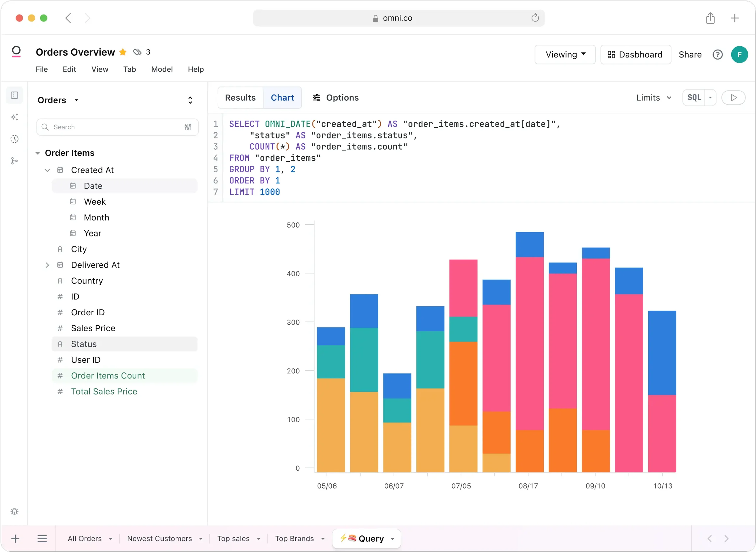Open the hamburger menu near All Orders
Screen dimensions: 756x552
42,538
